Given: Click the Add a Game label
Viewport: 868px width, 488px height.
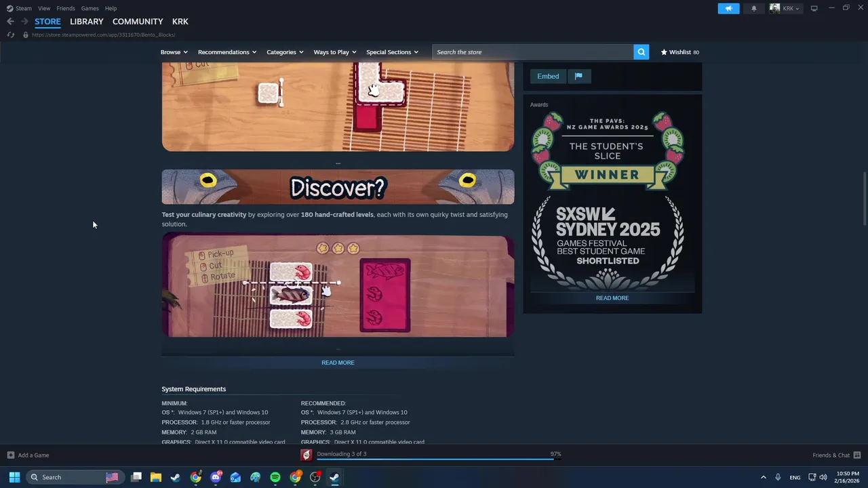Looking at the screenshot, I should 33,455.
